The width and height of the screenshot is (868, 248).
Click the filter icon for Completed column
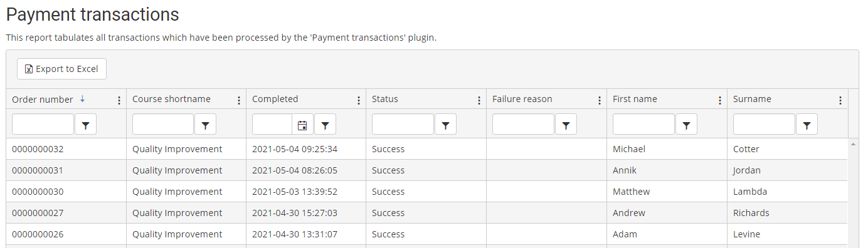(x=325, y=125)
